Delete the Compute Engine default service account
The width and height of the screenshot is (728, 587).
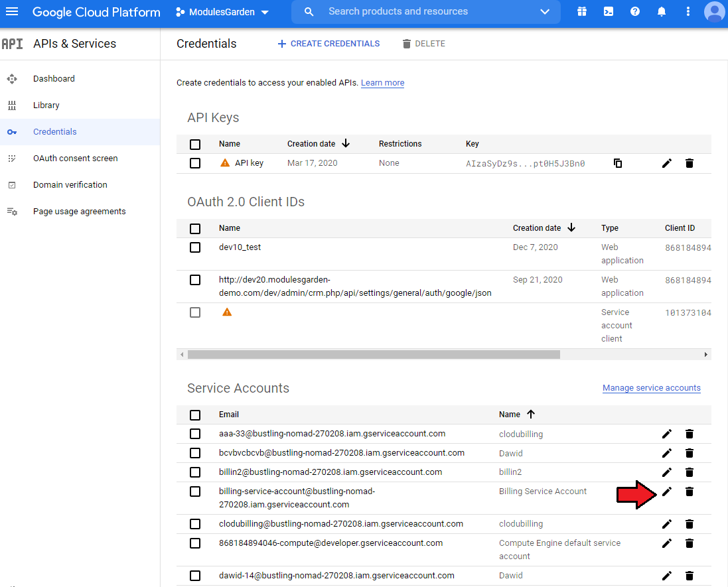point(690,543)
